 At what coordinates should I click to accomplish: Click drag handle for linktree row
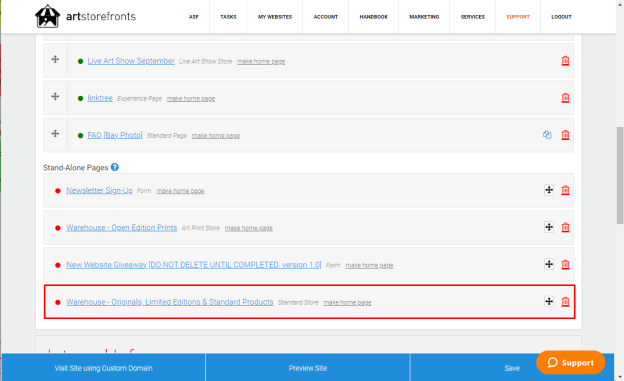(55, 96)
